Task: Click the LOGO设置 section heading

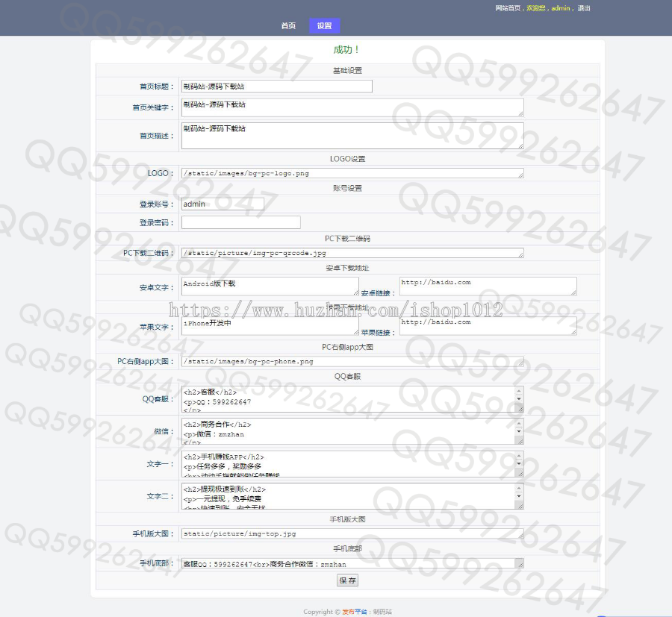Action: [347, 159]
